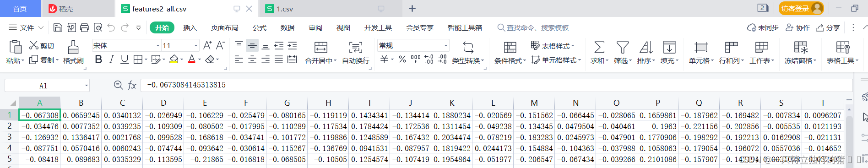
Task: Click the Paste (粘贴) clipboard icon
Action: (x=15, y=47)
